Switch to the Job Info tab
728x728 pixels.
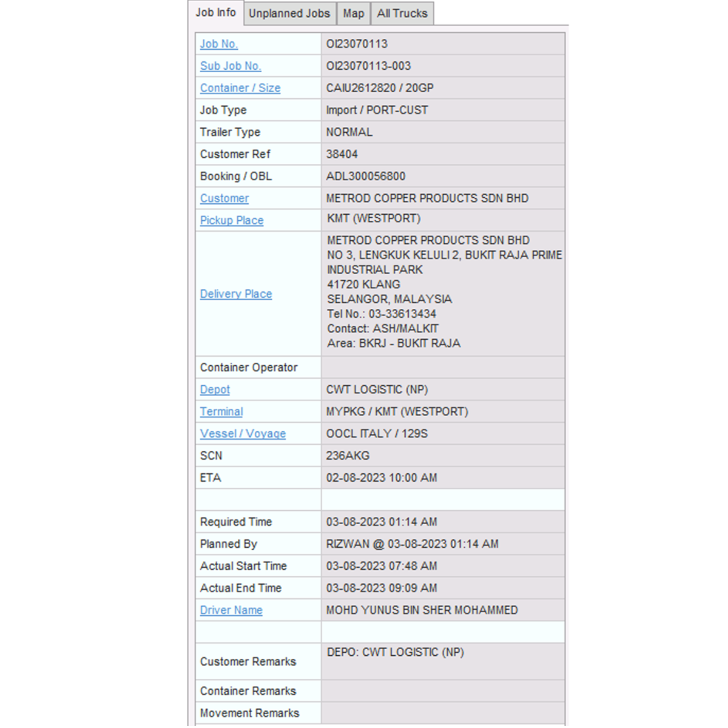tap(215, 13)
